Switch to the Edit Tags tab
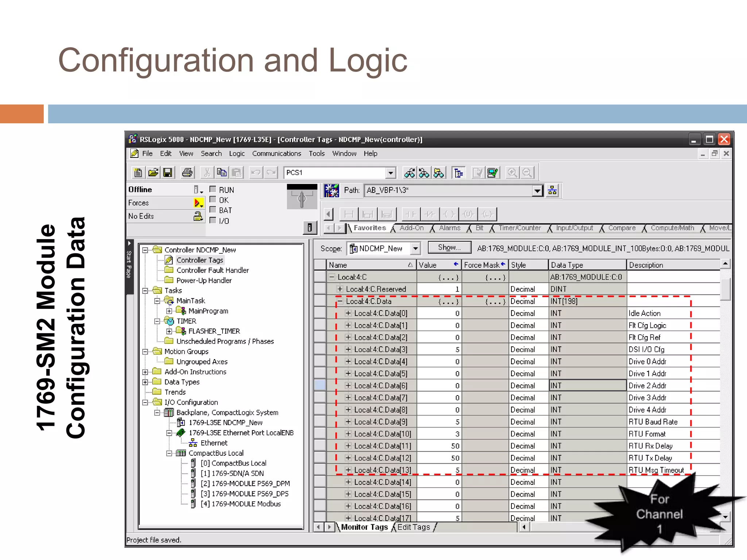The height and width of the screenshot is (560, 747). point(414,527)
